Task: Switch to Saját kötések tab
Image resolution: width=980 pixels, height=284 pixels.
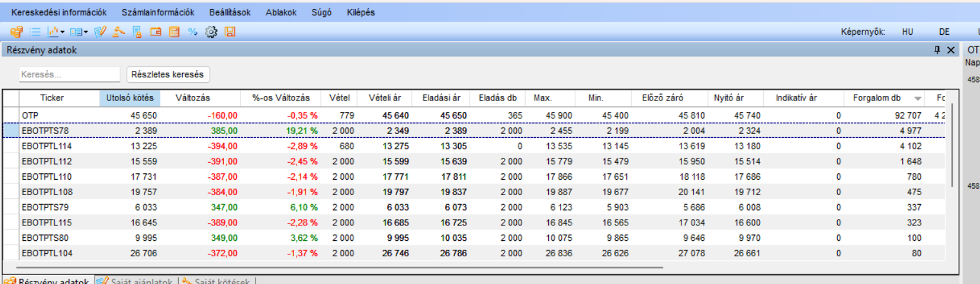Action: coord(217,281)
